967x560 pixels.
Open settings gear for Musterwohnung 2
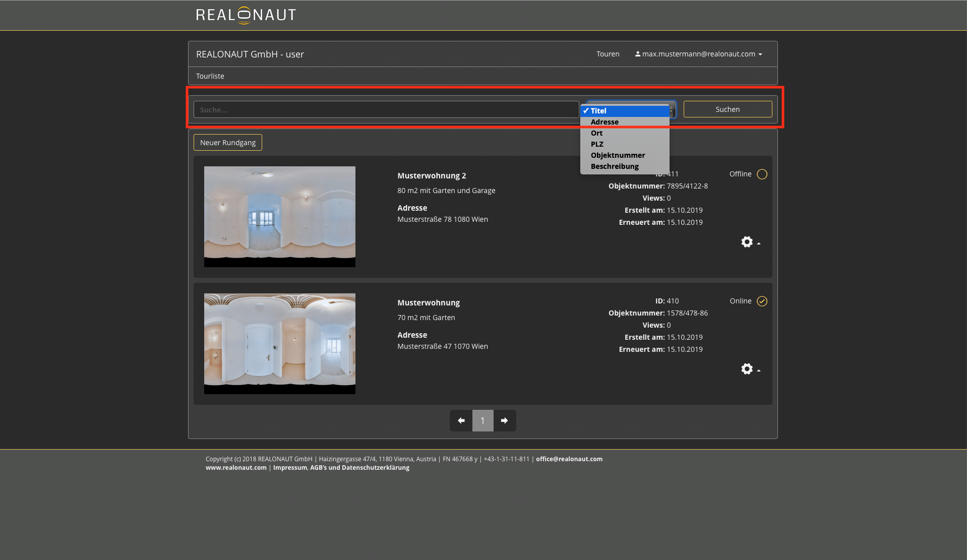(747, 242)
